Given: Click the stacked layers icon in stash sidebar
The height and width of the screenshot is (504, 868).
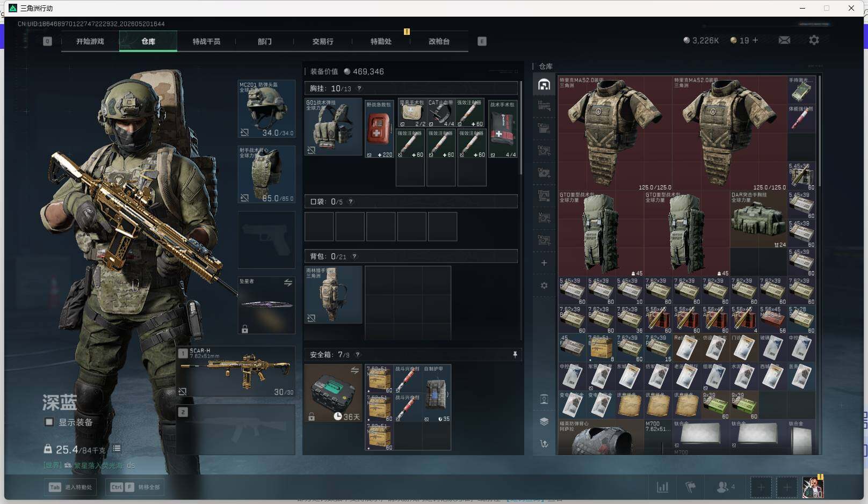Looking at the screenshot, I should 544,421.
